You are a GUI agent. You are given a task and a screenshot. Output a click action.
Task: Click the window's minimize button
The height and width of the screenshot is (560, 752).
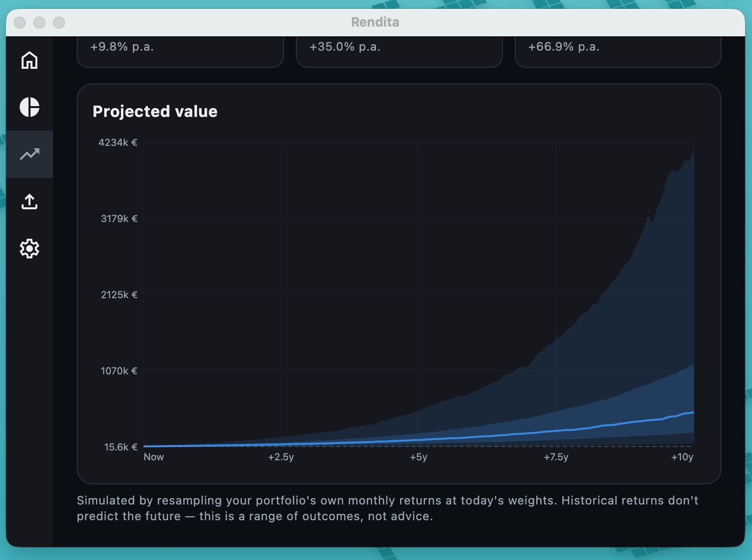click(x=39, y=23)
